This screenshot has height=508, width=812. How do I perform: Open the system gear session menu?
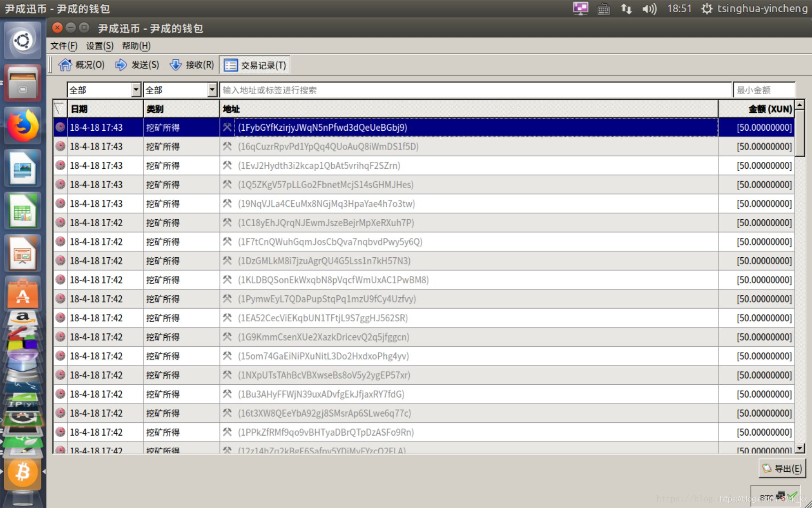pos(706,8)
